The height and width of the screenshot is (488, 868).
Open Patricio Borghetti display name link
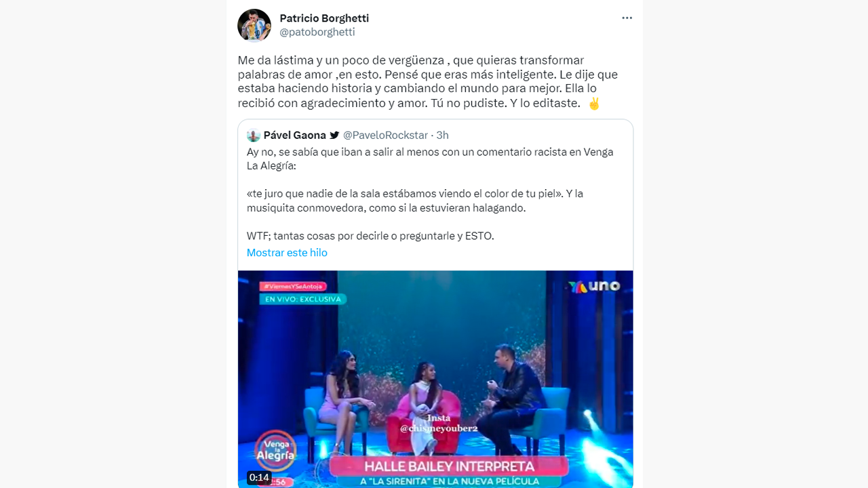coord(324,18)
